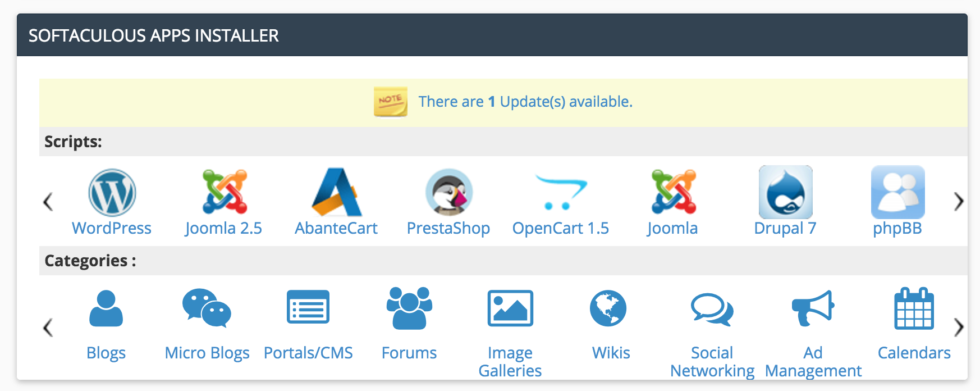Click the WordPress logo icon
Screen dimensions: 980x391
112,193
